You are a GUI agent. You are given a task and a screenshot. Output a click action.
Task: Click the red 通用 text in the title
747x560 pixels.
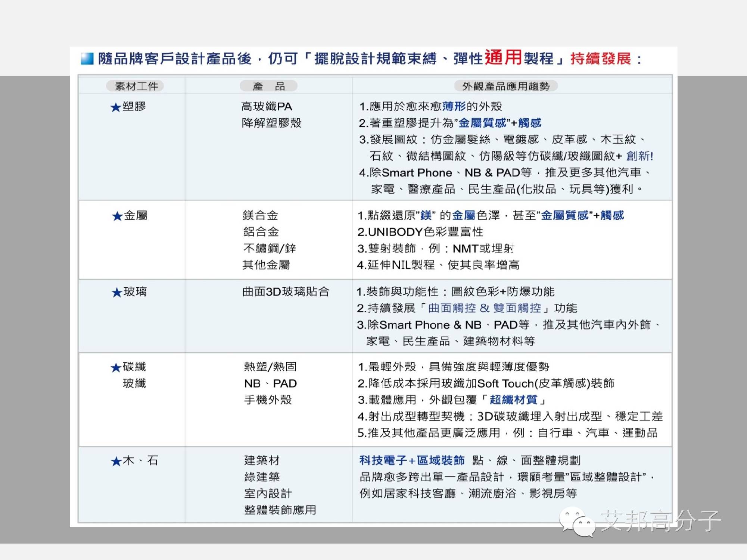503,58
